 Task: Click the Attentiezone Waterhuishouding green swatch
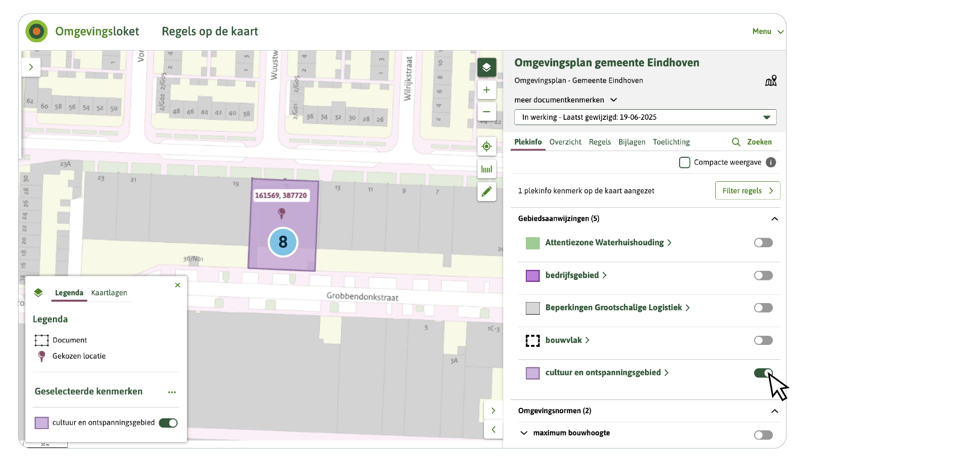point(533,243)
